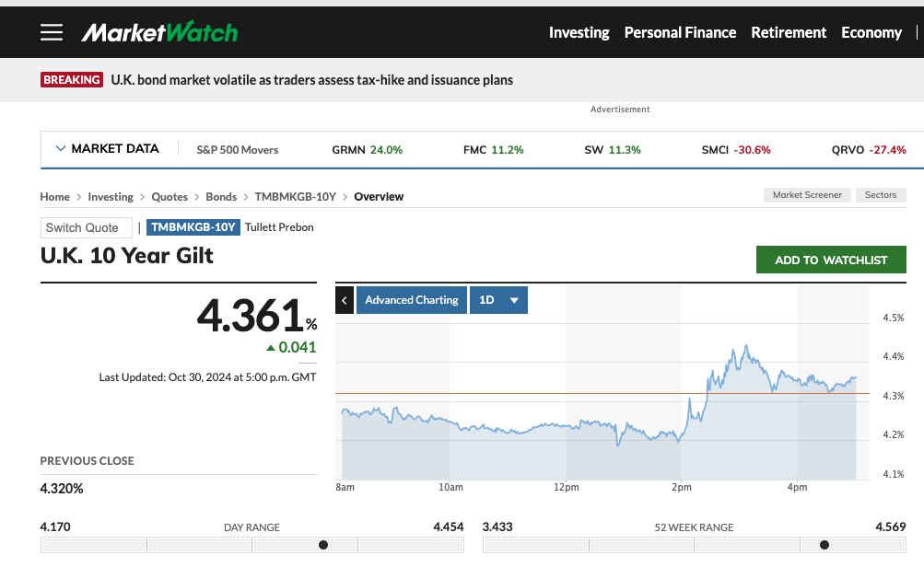Open Advanced Charting
The image size is (924, 567).
click(411, 300)
